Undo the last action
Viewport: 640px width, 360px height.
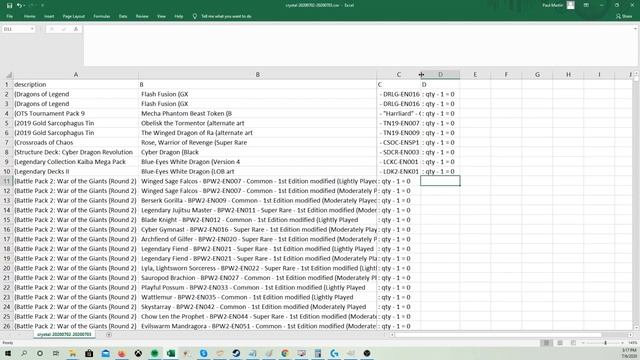coord(19,5)
